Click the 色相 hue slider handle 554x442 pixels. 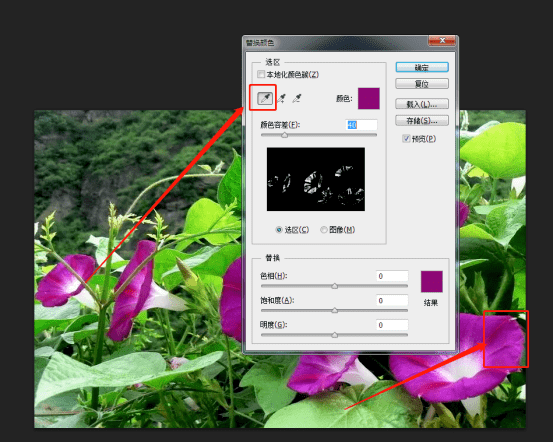click(335, 286)
